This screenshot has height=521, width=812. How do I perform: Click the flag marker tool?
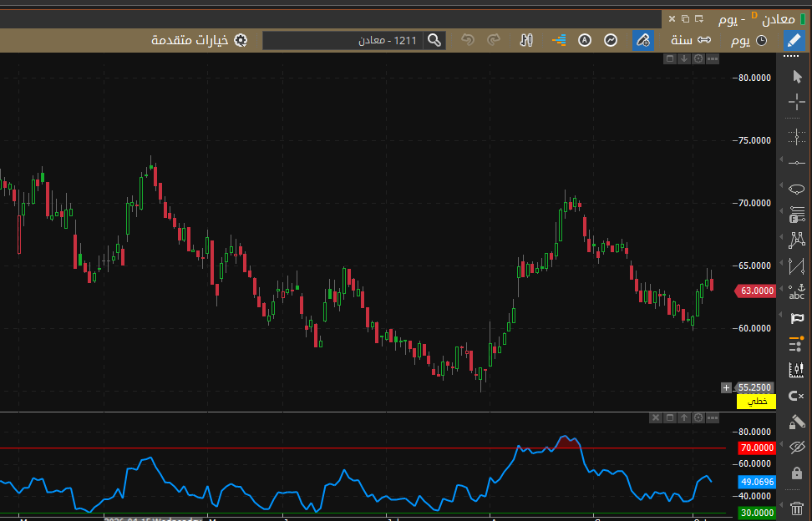click(x=796, y=317)
